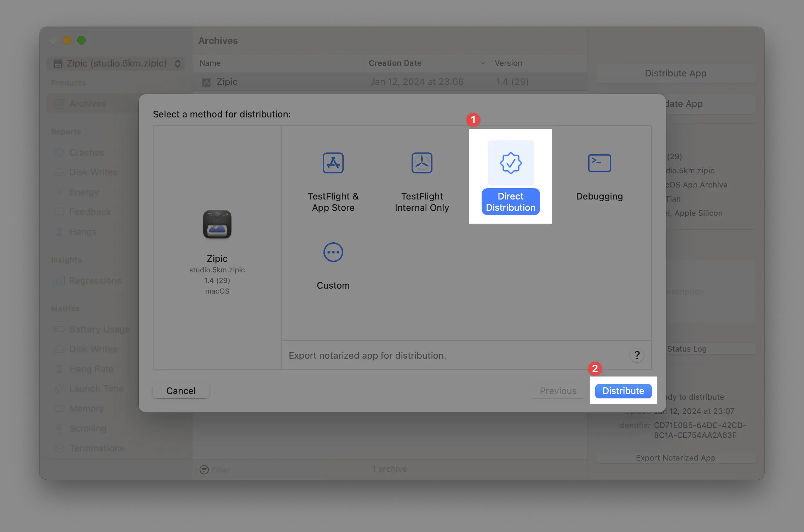Screen dimensions: 804x532
Task: Click the Distribute button
Action: [x=623, y=391]
